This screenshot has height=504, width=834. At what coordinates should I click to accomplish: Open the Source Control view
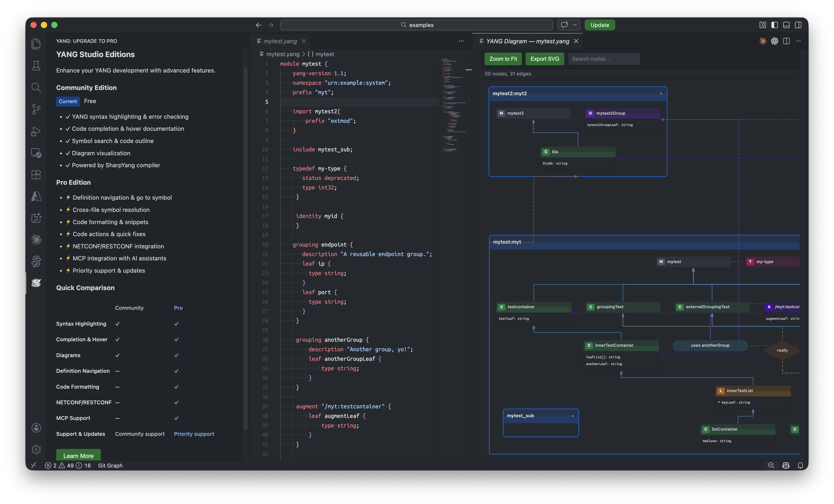(x=36, y=109)
